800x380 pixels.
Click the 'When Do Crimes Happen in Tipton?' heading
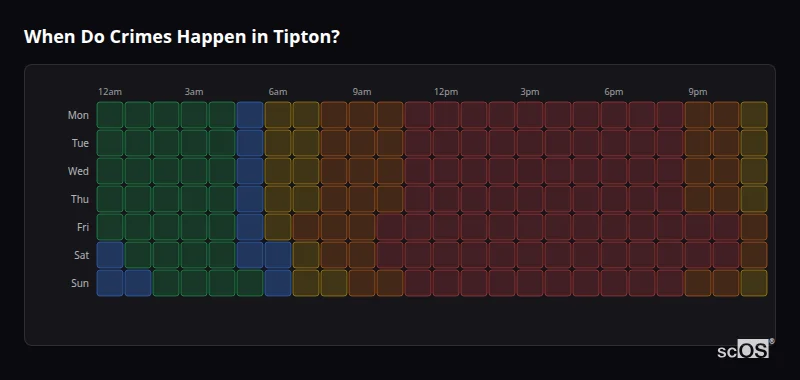pos(182,37)
